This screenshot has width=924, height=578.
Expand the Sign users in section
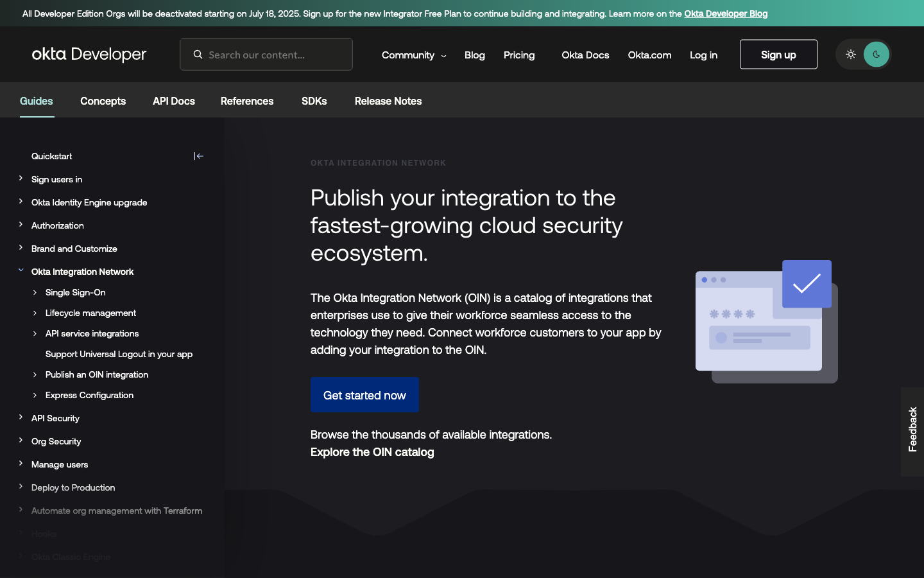(x=21, y=179)
